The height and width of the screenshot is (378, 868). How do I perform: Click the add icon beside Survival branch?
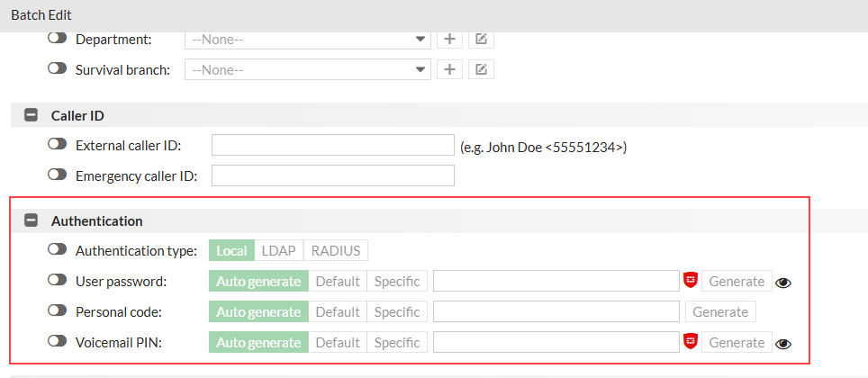pyautogui.click(x=449, y=69)
